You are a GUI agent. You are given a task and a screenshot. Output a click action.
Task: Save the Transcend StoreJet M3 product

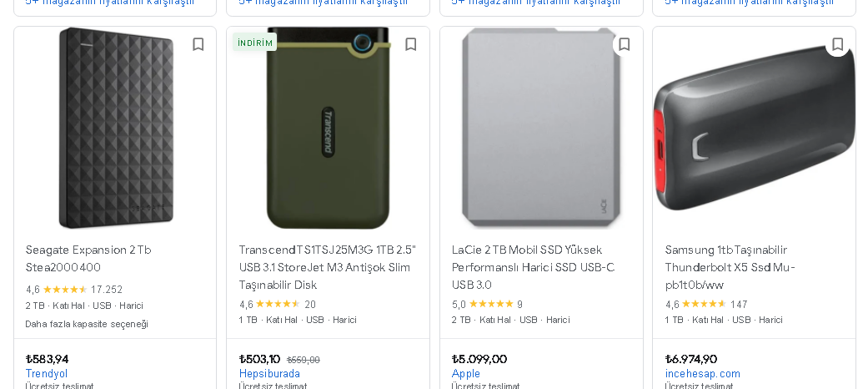point(411,44)
